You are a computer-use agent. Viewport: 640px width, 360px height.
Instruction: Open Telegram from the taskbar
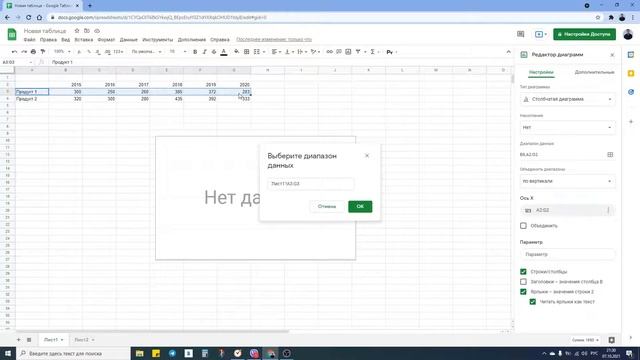click(x=172, y=353)
